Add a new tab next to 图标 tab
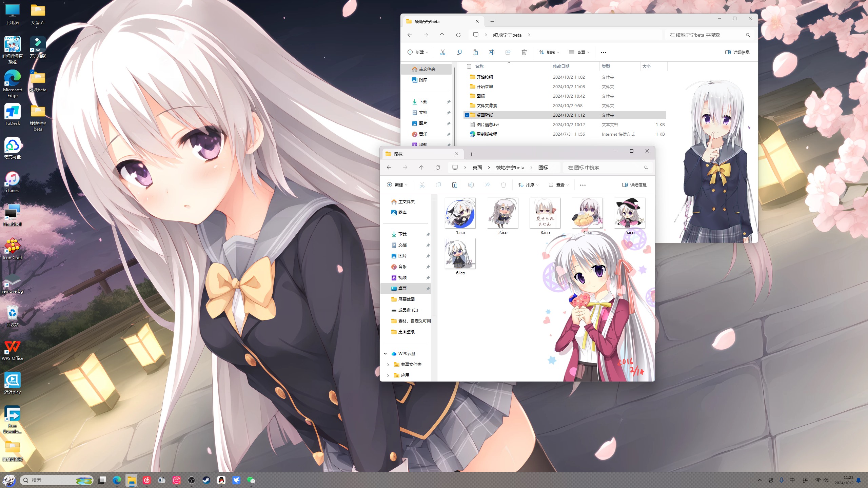The image size is (868, 488). tap(471, 154)
